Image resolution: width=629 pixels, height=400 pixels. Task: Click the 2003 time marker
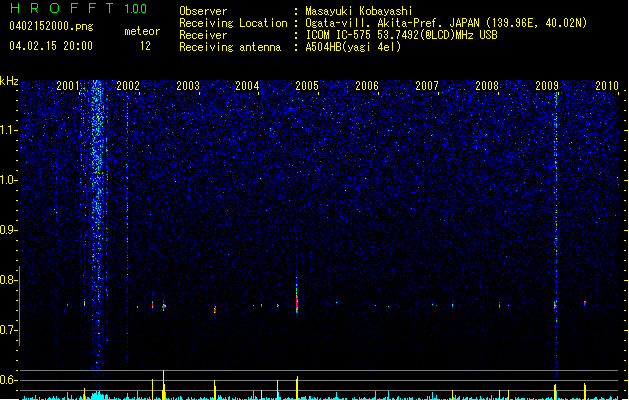pos(188,86)
